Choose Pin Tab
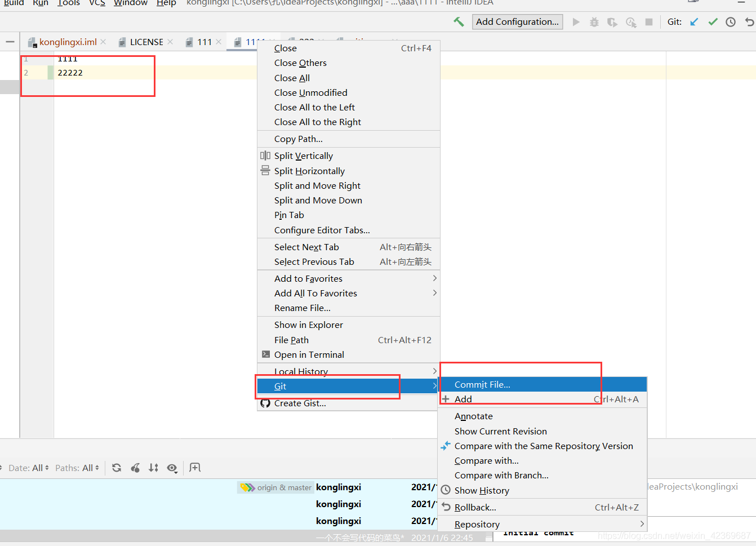The width and height of the screenshot is (756, 546). (348, 215)
